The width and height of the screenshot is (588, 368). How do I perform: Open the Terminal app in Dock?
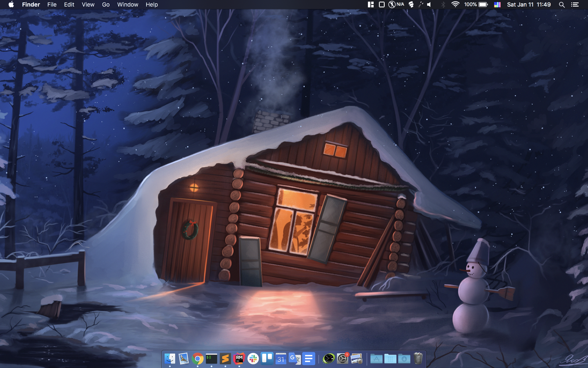[x=212, y=359]
